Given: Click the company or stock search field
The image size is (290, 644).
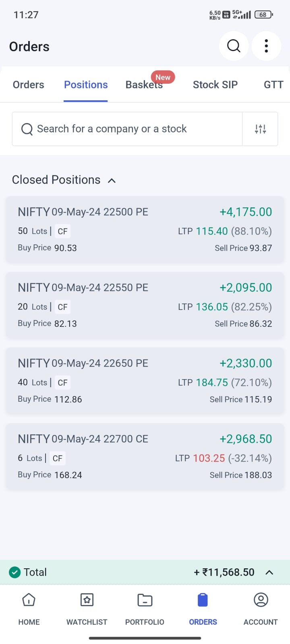Looking at the screenshot, I should coord(127,129).
